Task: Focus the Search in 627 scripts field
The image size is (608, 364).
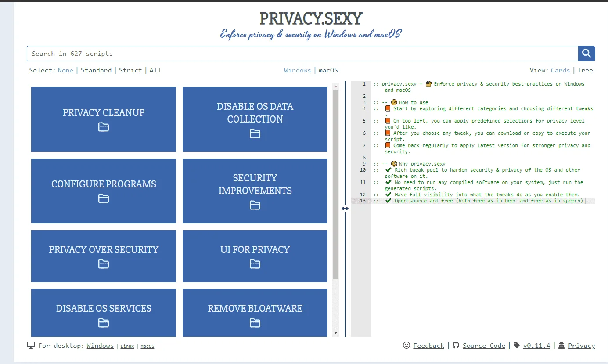Action: coord(302,54)
